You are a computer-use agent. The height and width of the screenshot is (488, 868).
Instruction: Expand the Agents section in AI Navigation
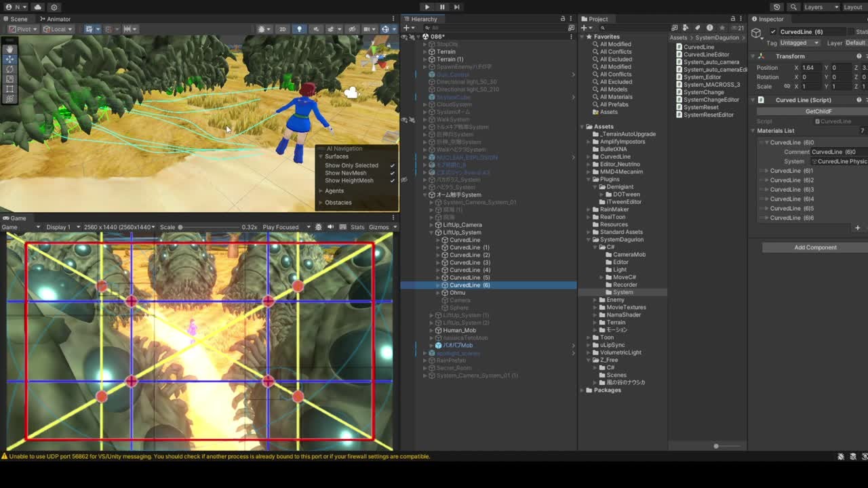334,190
